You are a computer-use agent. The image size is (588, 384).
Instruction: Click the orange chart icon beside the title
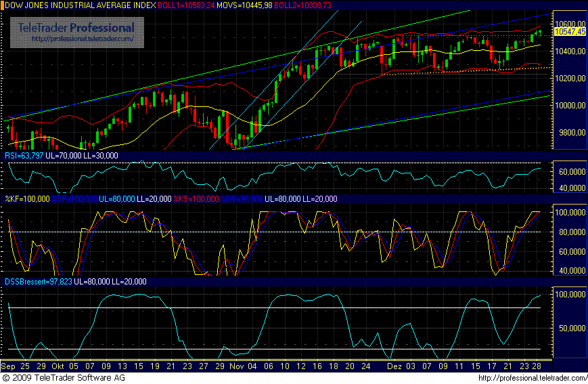pyautogui.click(x=3, y=5)
